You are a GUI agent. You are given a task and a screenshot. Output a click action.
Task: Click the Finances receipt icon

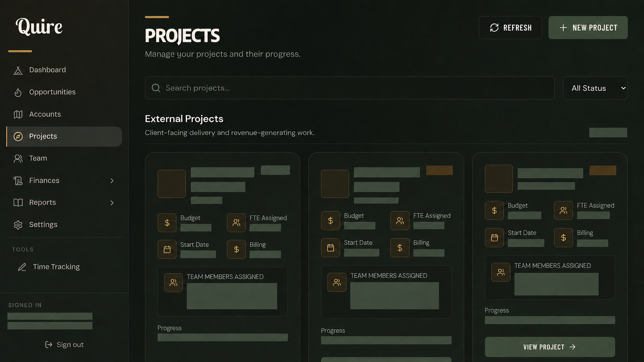(x=18, y=181)
